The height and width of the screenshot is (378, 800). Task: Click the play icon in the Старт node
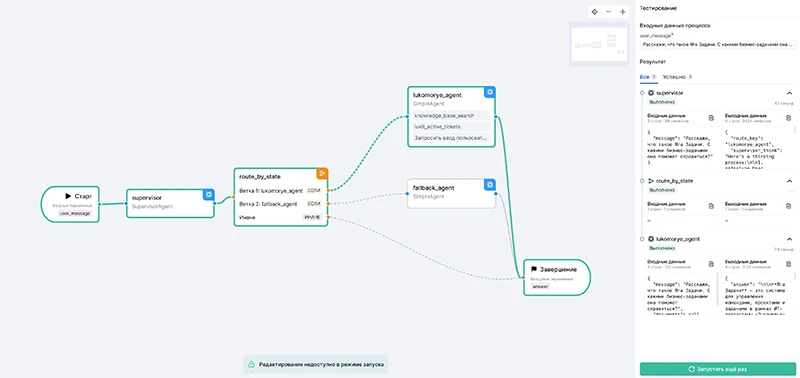(68, 196)
